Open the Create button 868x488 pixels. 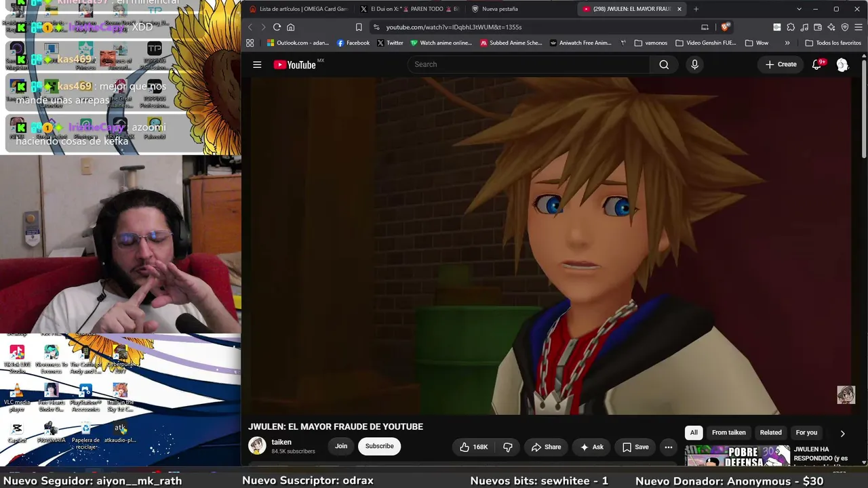click(781, 64)
